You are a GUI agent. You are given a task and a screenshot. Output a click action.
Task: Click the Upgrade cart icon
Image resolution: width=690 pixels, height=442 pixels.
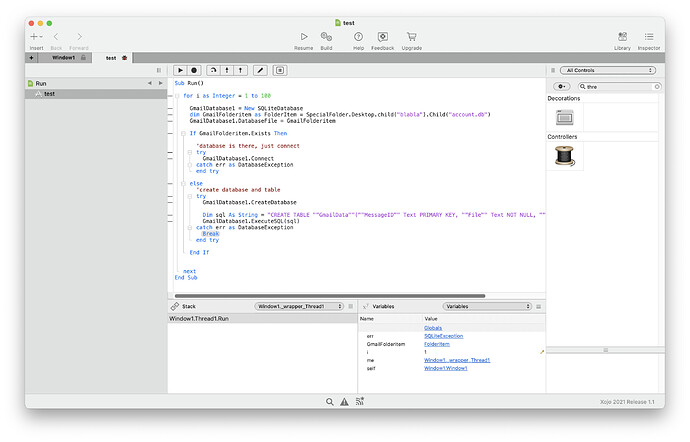tap(411, 37)
